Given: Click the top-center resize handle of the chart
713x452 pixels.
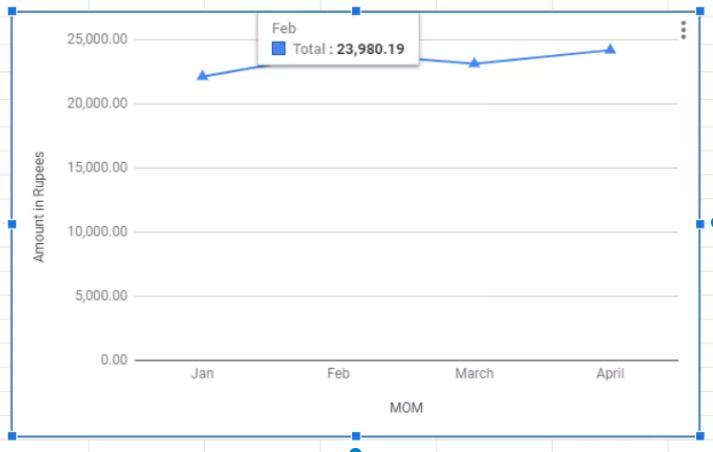Looking at the screenshot, I should pyautogui.click(x=356, y=11).
